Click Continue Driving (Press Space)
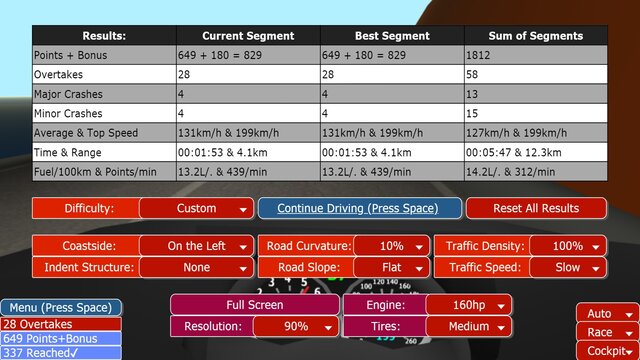The height and width of the screenshot is (360, 640). coord(360,208)
